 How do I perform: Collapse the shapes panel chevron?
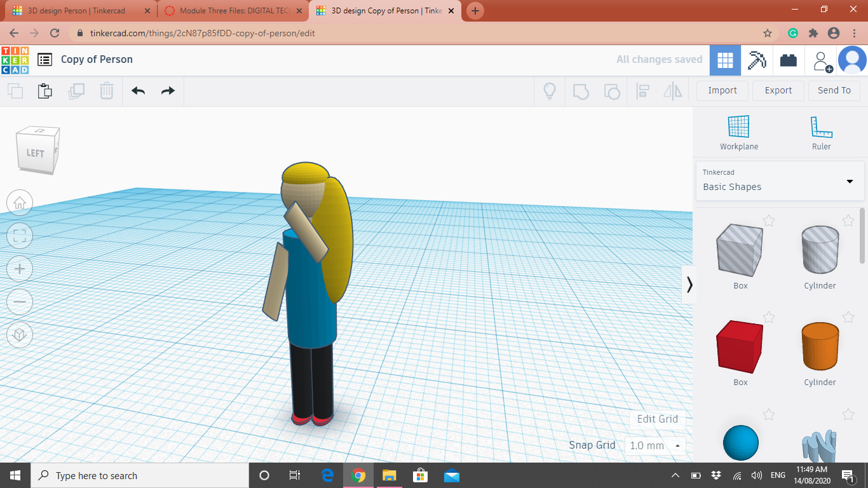click(689, 285)
